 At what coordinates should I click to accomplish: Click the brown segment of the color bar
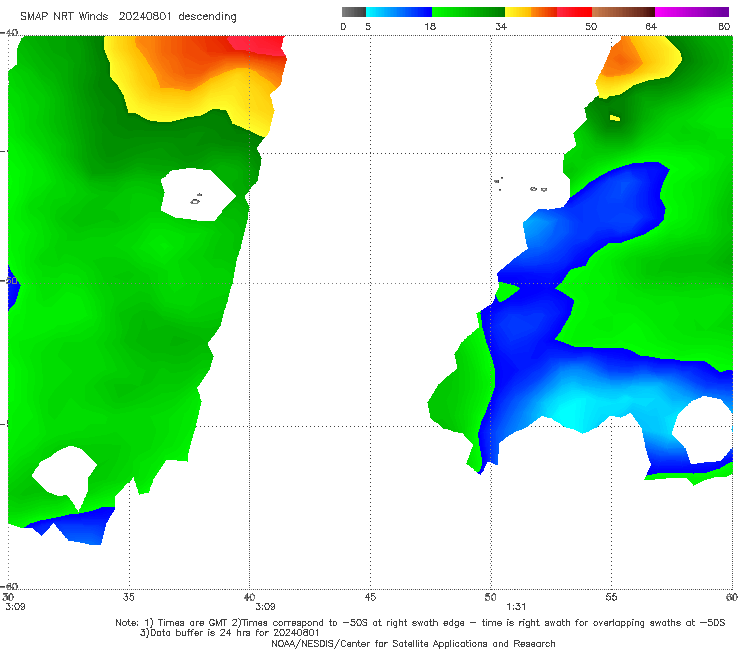[623, 12]
